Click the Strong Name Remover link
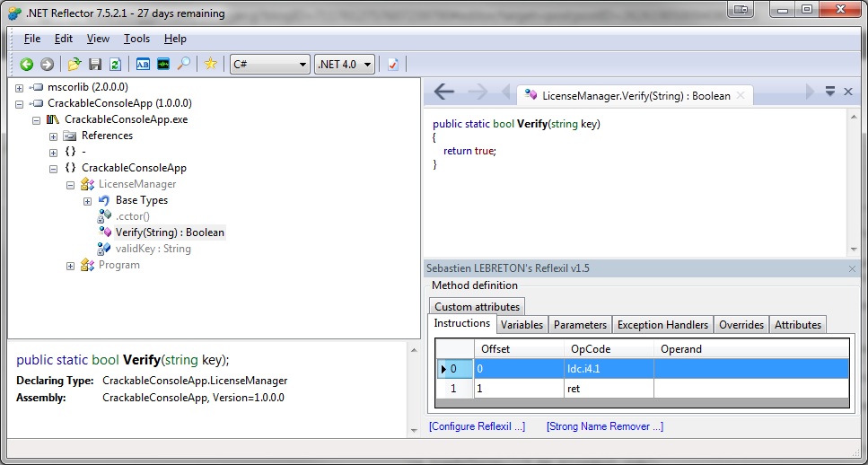 click(x=604, y=426)
